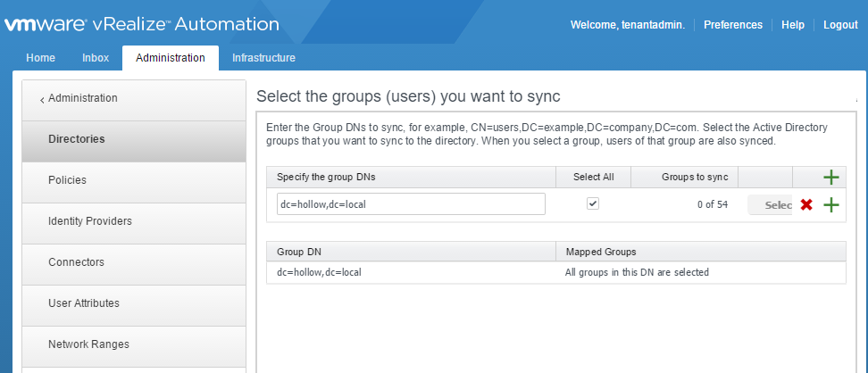Go back using the Administration chevron
Image resolution: width=868 pixels, height=373 pixels.
[79, 98]
